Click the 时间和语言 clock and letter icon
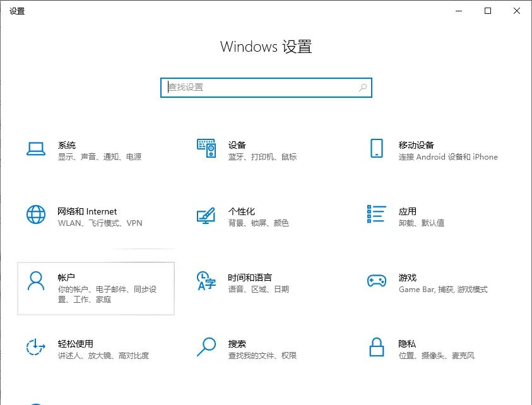This screenshot has height=405, width=532. [206, 281]
